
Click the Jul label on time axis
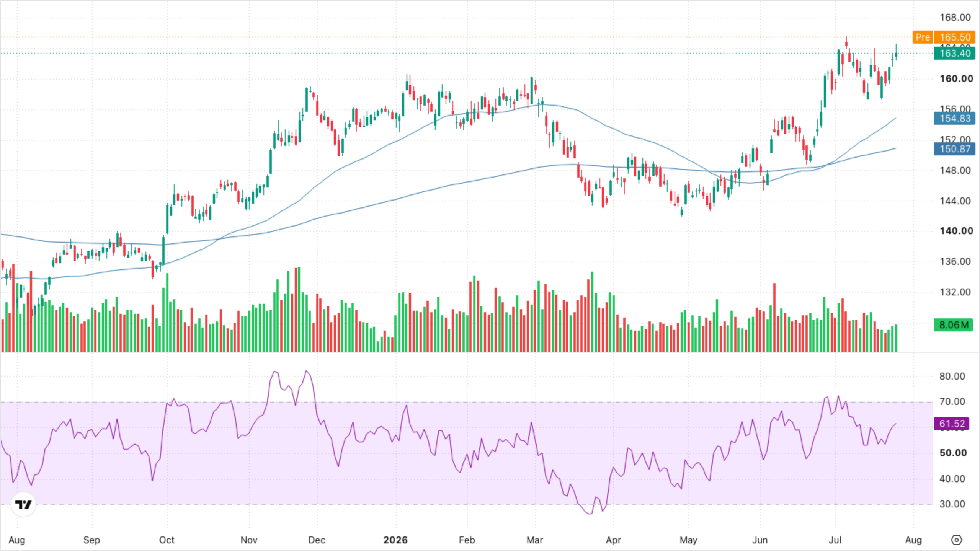(835, 540)
